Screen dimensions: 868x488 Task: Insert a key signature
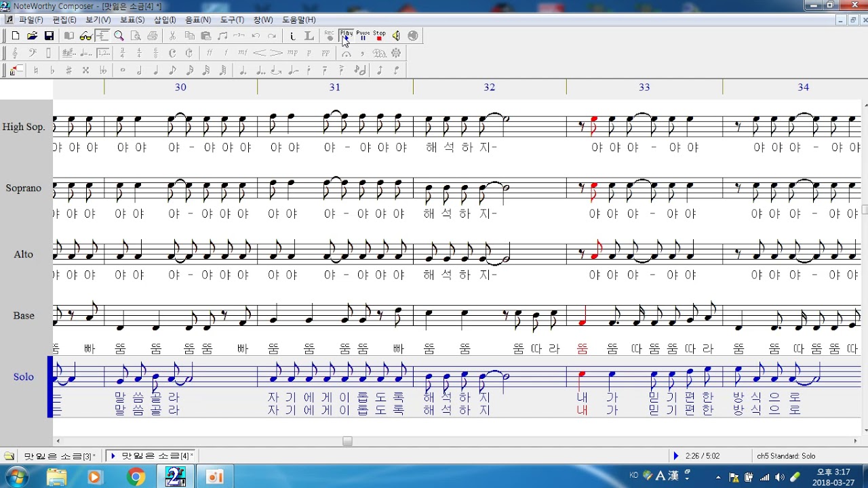coord(68,53)
